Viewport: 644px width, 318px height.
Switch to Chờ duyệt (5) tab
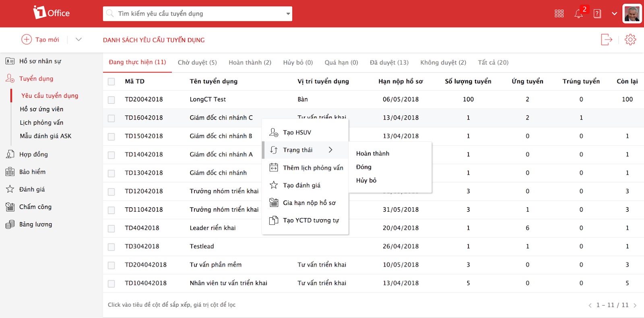click(197, 62)
